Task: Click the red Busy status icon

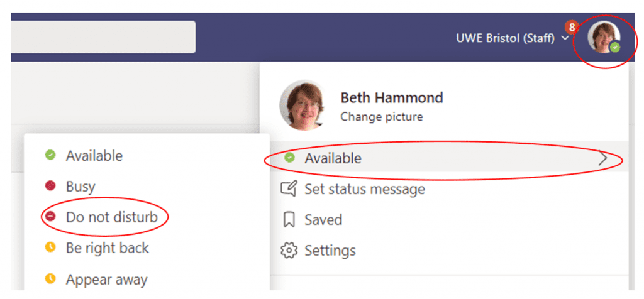Action: 50,186
